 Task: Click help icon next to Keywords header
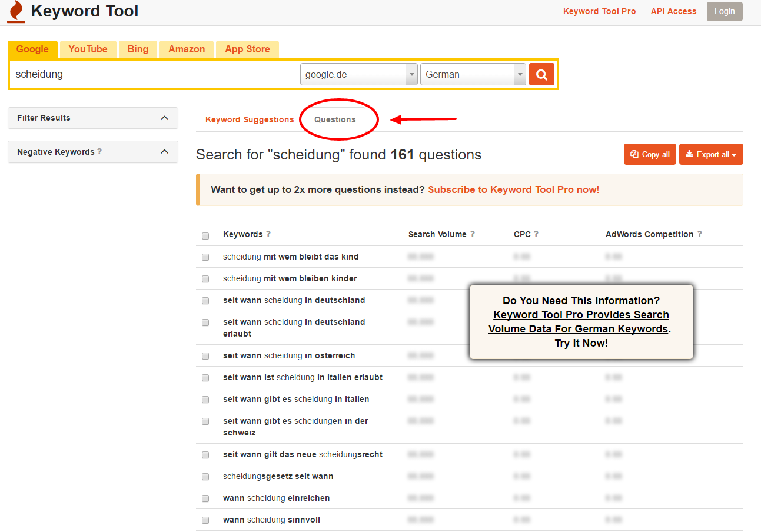click(x=268, y=234)
